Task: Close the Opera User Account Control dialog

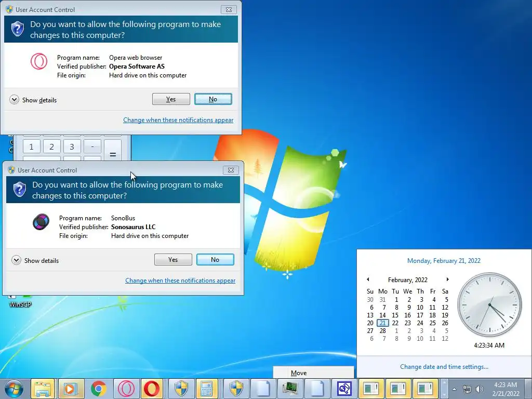Action: click(229, 9)
